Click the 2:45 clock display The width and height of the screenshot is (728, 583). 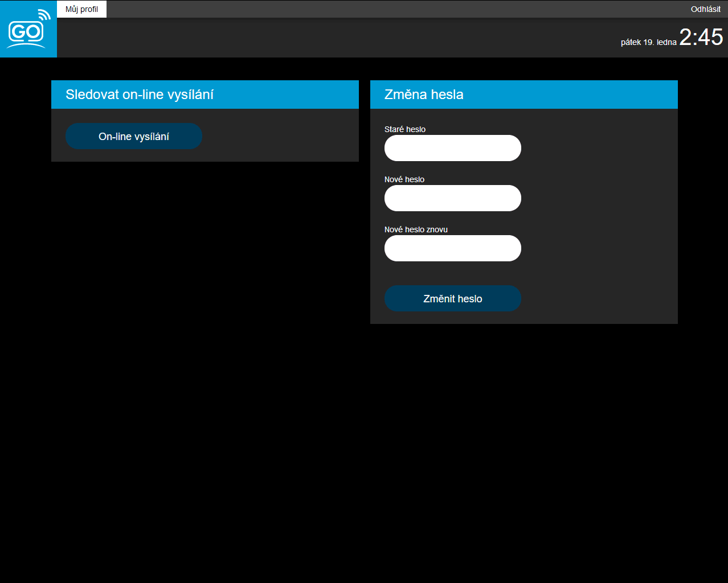point(701,38)
